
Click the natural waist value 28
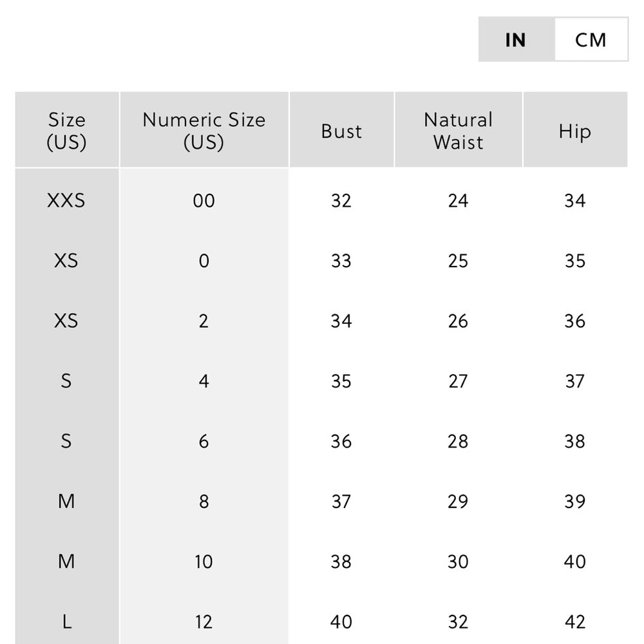458,441
